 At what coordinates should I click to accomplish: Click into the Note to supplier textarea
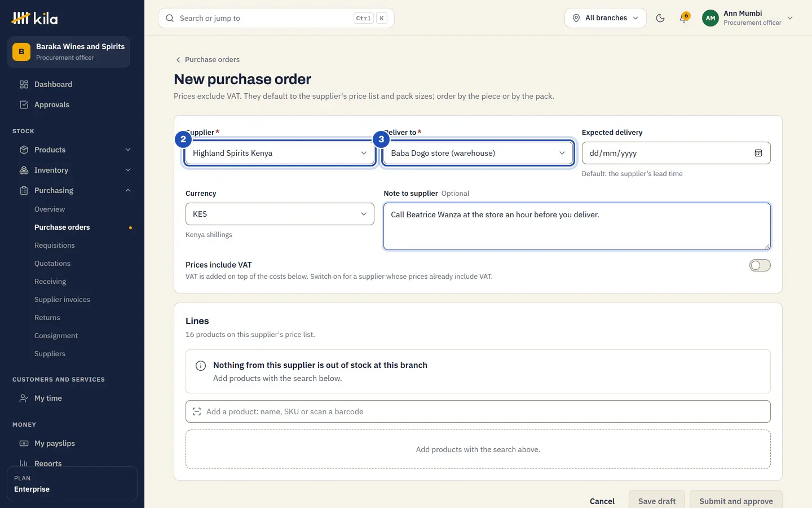577,226
